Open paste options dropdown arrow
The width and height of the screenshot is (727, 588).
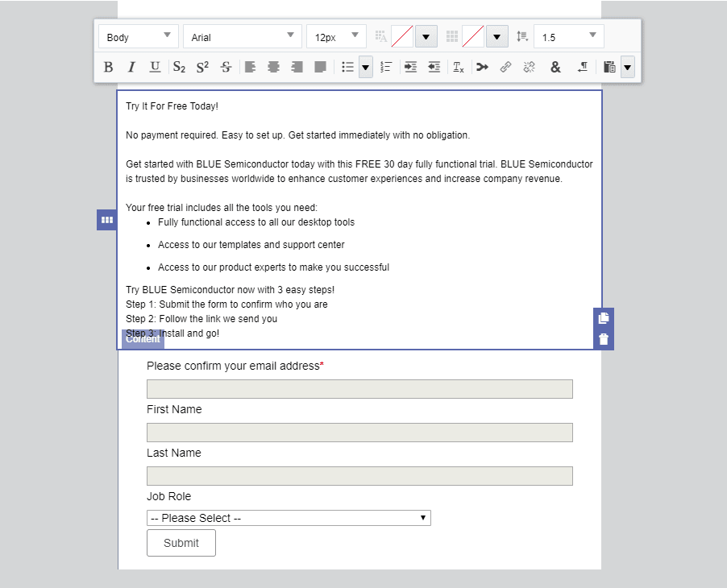pos(627,68)
